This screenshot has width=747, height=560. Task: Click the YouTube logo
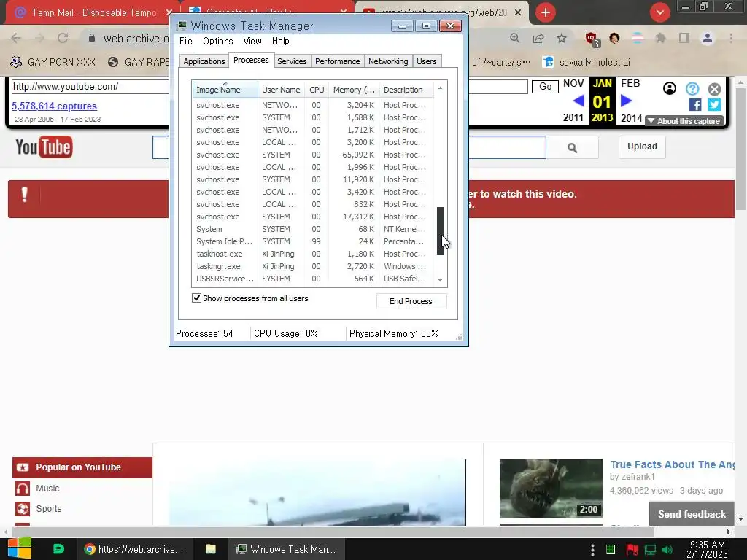pos(44,147)
